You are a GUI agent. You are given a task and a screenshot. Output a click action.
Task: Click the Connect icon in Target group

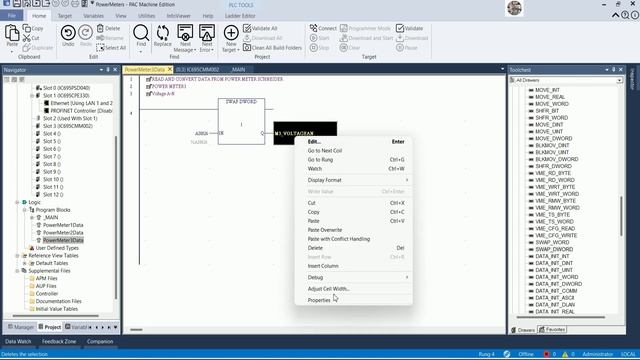[x=313, y=28]
